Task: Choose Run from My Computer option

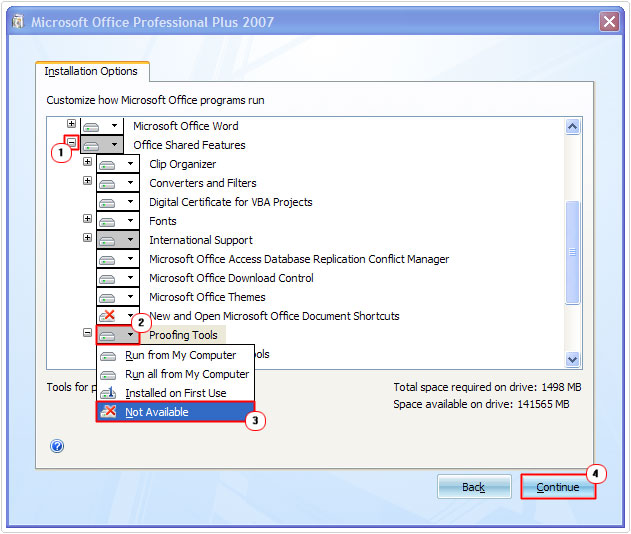Action: coord(175,355)
